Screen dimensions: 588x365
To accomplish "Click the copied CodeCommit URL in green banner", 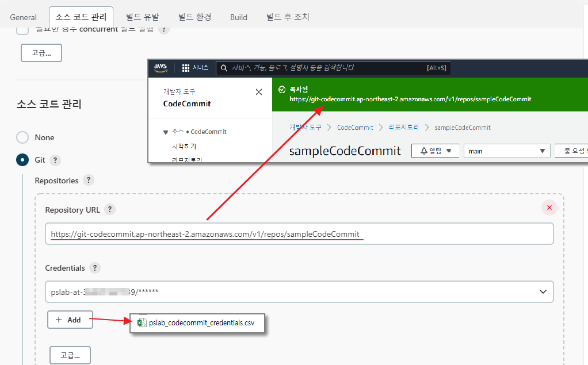I will click(410, 99).
